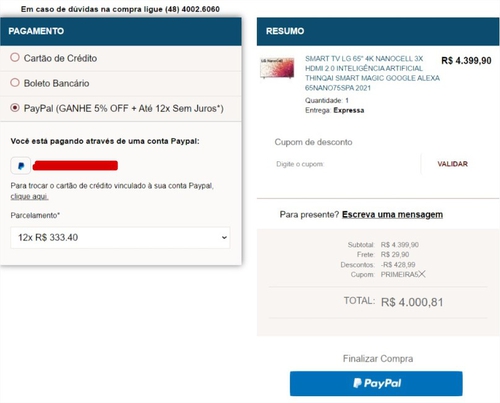
Task: Click the dropdown arrow on 12x R$ 333.40
Action: pyautogui.click(x=224, y=238)
